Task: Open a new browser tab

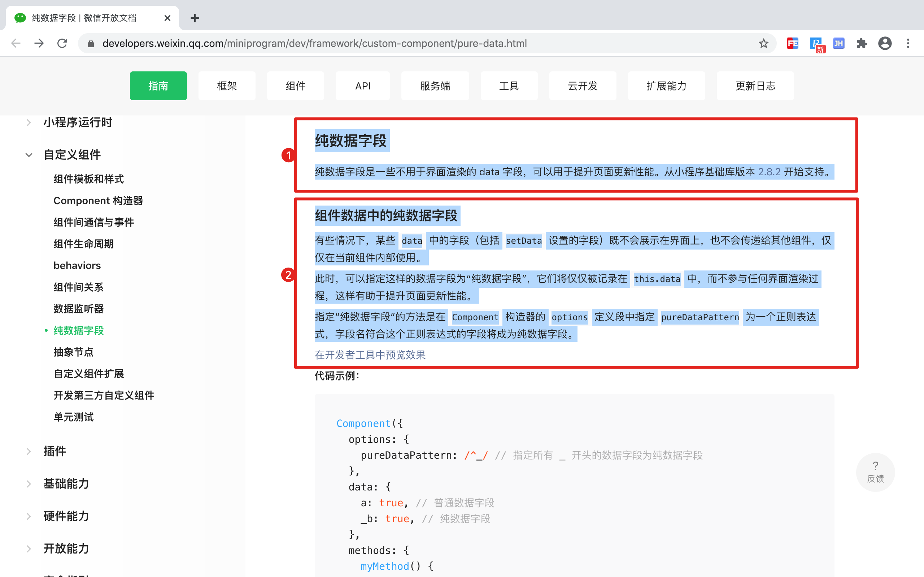Action: 195,18
